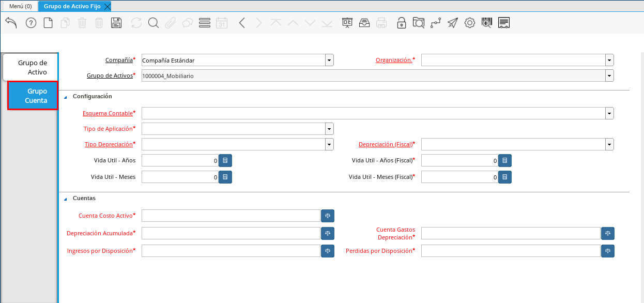Click the Grupo de Activos label link
The width and height of the screenshot is (644, 303).
[x=110, y=75]
